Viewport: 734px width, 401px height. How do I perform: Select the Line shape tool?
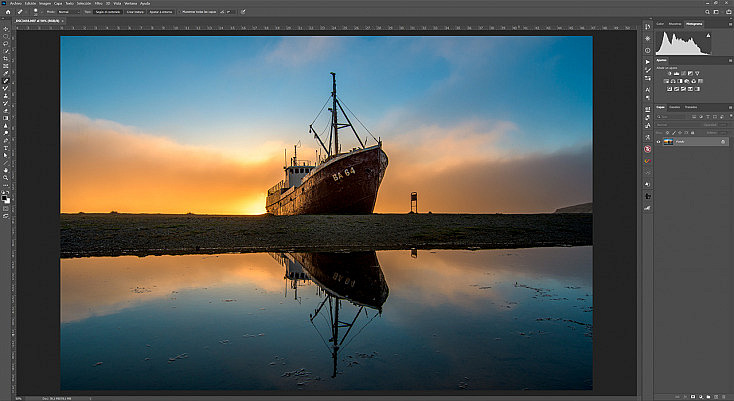point(6,162)
